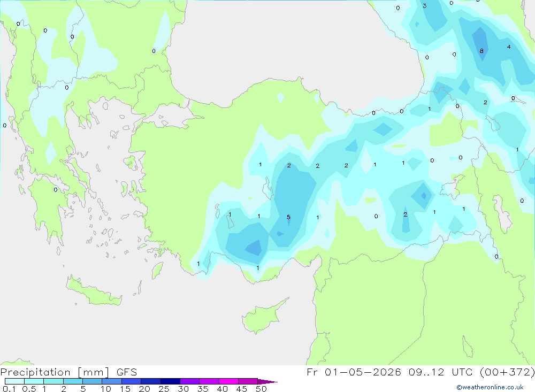The width and height of the screenshot is (535, 392).
Task: Click the legend label "0.1"
Action: click(9, 389)
